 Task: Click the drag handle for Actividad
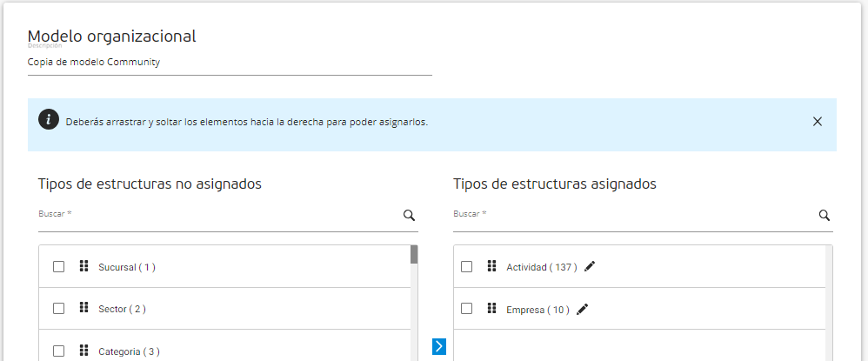tap(491, 266)
